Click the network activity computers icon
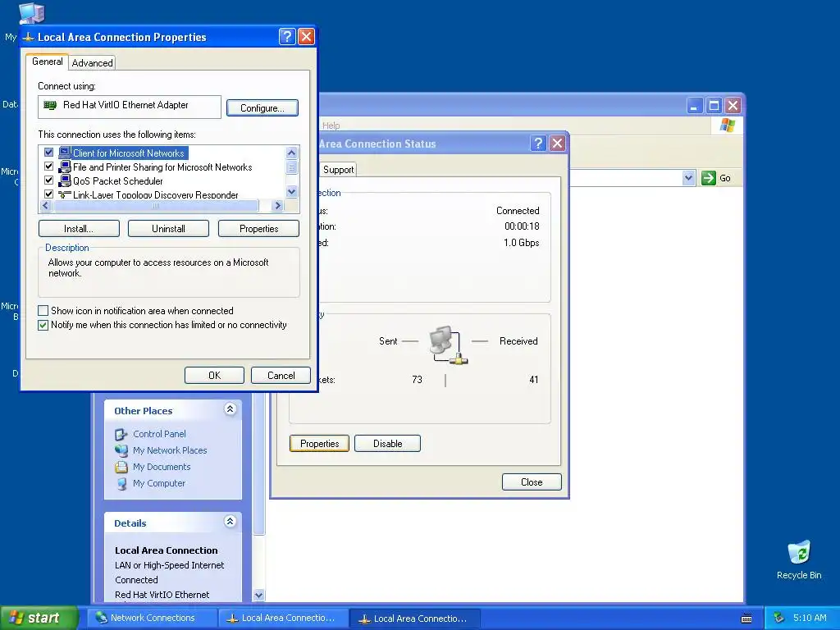The width and height of the screenshot is (840, 630). tap(448, 345)
